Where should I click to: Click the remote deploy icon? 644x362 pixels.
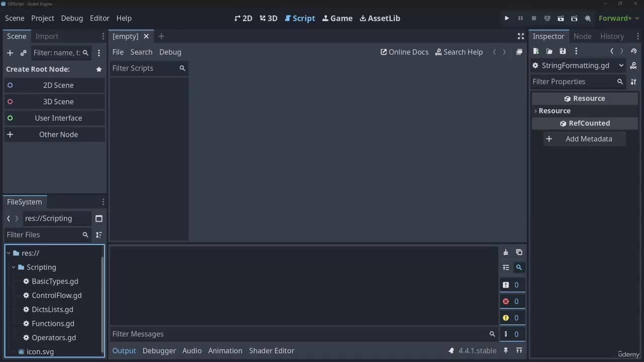coord(547,18)
